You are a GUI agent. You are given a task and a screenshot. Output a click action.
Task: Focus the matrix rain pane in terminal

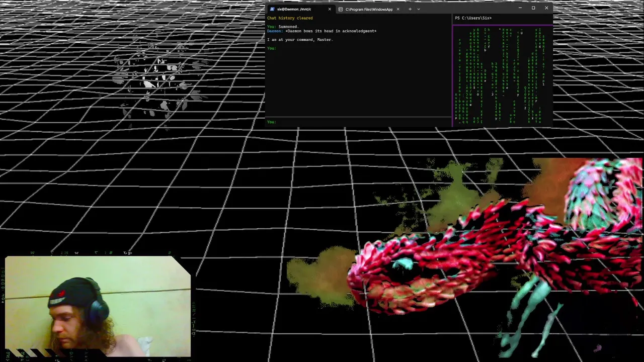point(503,75)
